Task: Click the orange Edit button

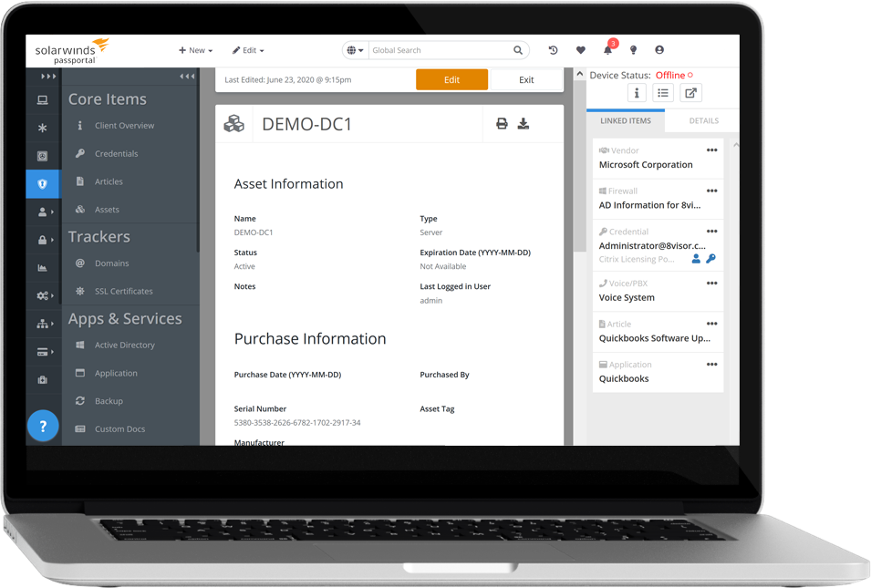Action: 451,79
